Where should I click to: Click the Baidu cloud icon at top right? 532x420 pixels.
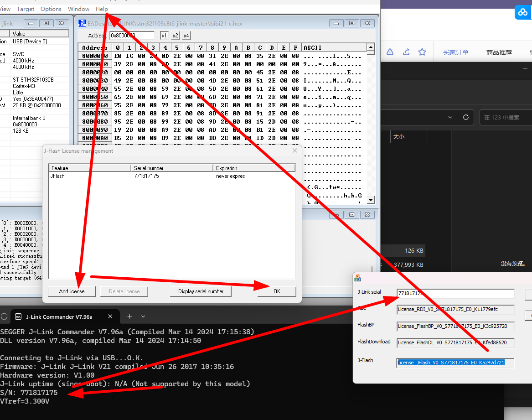point(522,12)
